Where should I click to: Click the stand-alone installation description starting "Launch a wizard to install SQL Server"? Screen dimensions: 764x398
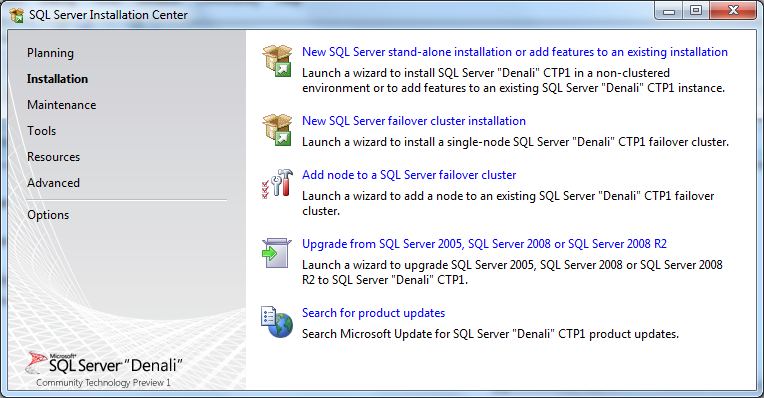tap(514, 80)
